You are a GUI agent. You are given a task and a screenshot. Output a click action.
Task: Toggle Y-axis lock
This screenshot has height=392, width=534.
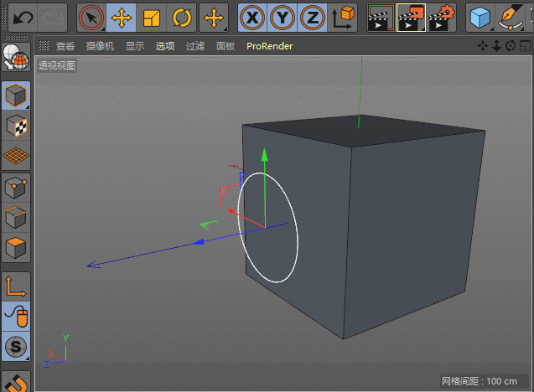283,17
